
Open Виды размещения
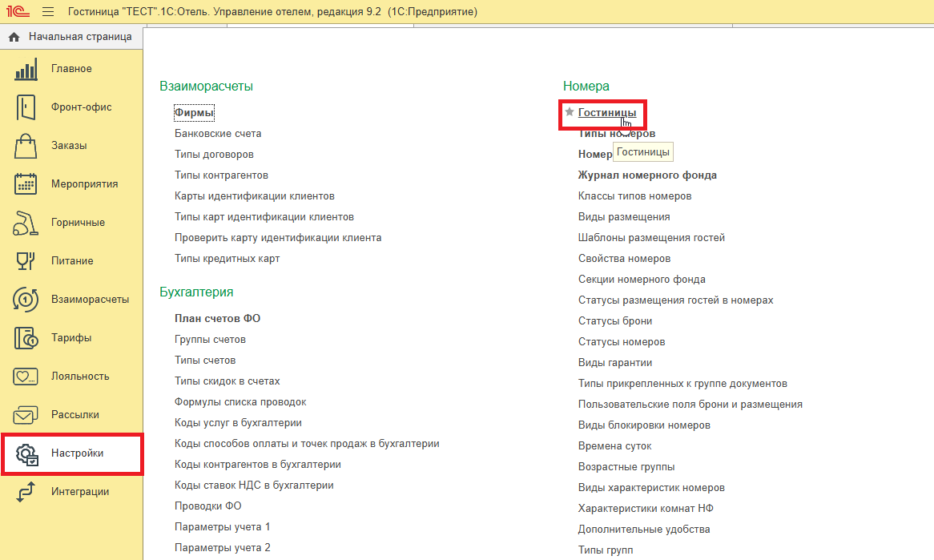tap(624, 217)
